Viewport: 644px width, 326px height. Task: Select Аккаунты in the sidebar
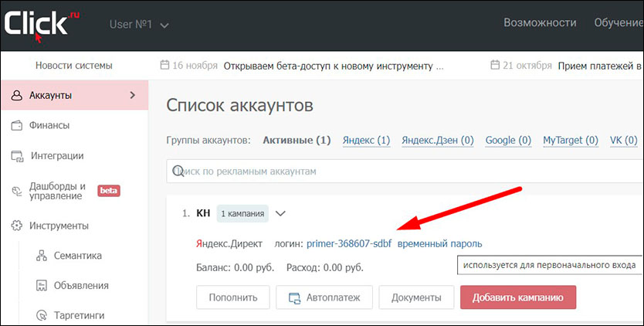tap(74, 95)
